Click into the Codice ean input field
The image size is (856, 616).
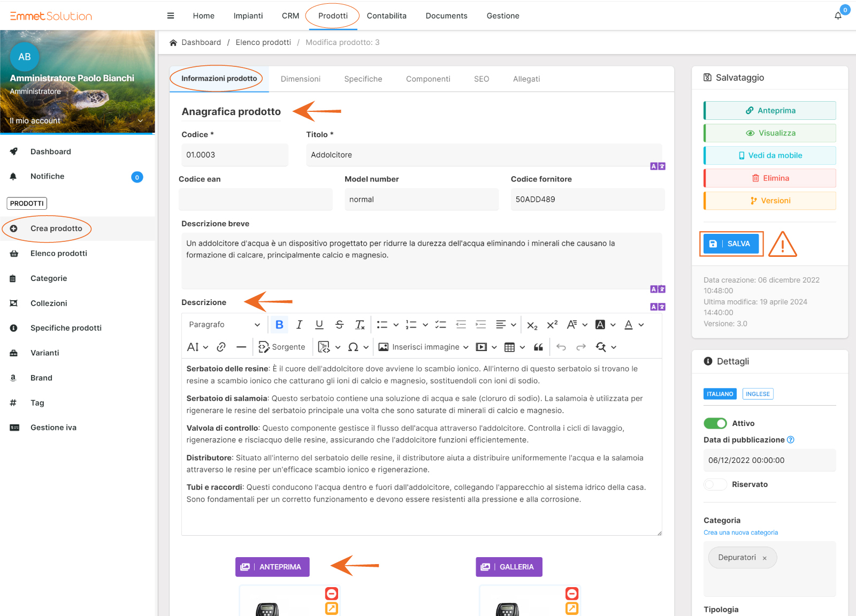(255, 200)
